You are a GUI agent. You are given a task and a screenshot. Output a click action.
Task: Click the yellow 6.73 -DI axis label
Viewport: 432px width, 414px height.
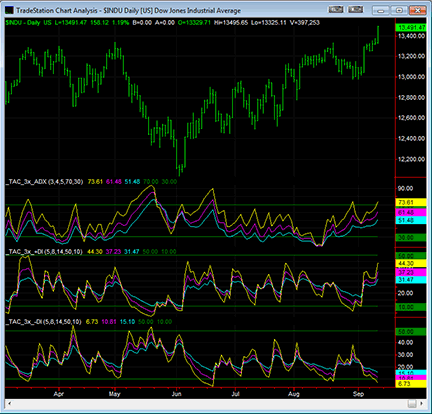(x=411, y=384)
